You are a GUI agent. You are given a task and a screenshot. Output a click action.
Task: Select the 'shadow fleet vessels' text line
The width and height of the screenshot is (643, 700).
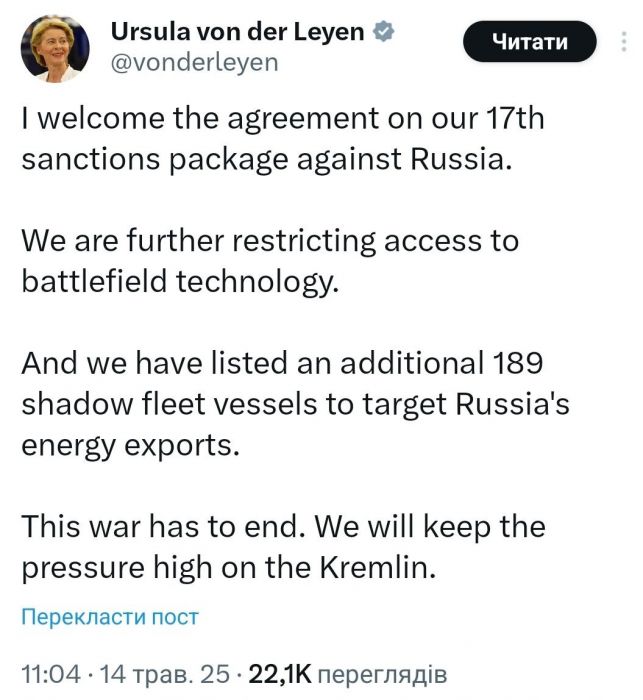[295, 404]
